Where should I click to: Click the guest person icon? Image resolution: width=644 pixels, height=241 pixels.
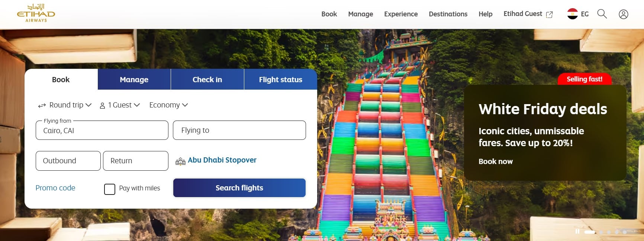(x=102, y=106)
